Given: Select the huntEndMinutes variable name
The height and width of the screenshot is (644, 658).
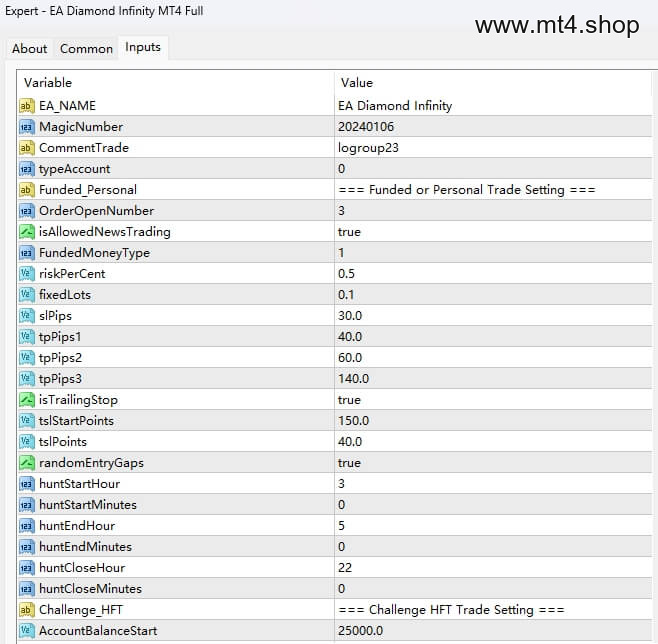Looking at the screenshot, I should tap(85, 547).
